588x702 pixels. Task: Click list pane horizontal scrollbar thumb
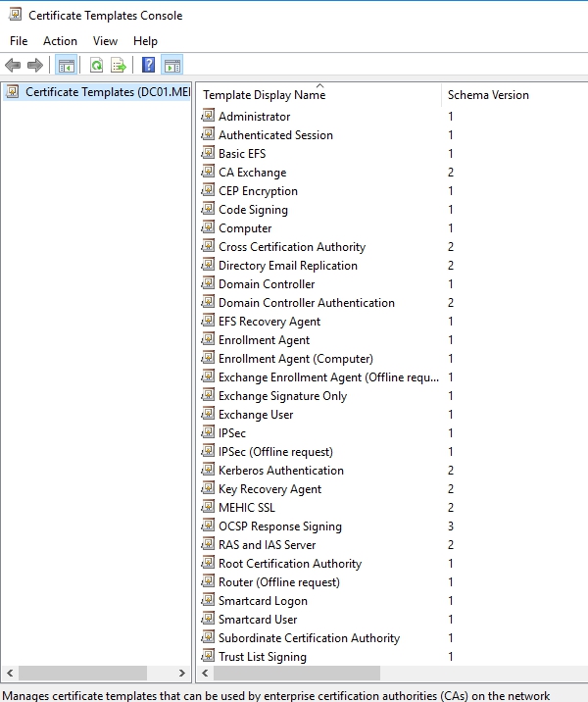[x=297, y=673]
